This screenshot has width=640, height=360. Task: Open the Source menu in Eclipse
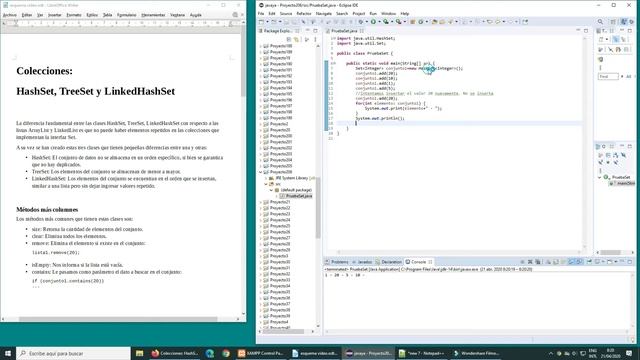pyautogui.click(x=286, y=13)
